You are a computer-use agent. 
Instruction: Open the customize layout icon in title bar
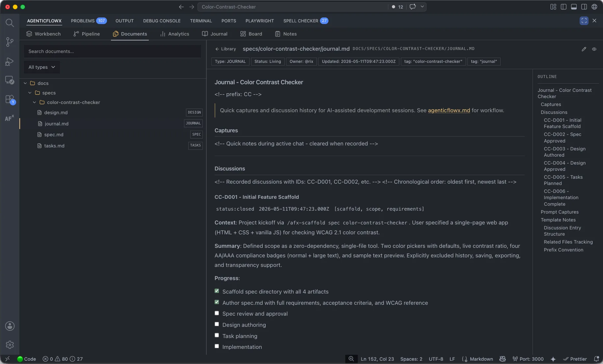point(553,7)
